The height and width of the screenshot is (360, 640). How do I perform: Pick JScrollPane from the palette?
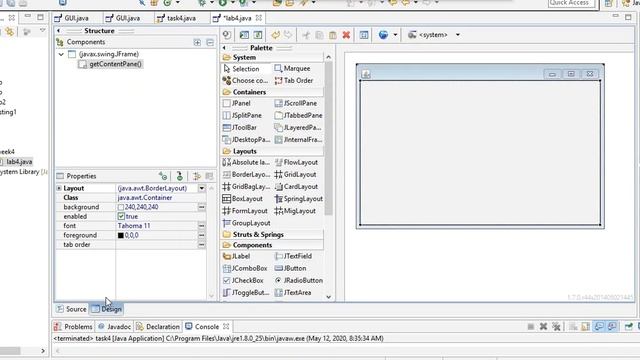(x=296, y=103)
